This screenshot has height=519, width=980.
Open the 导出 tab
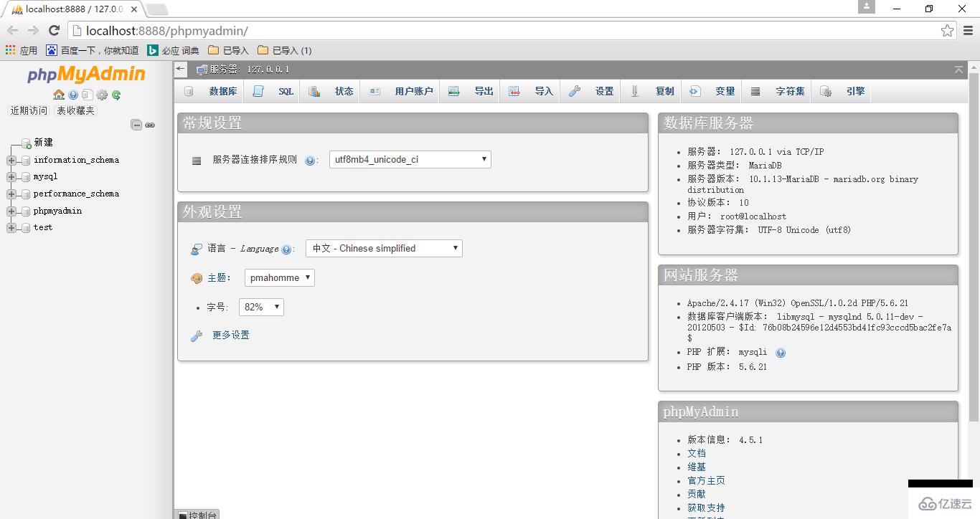(471, 91)
